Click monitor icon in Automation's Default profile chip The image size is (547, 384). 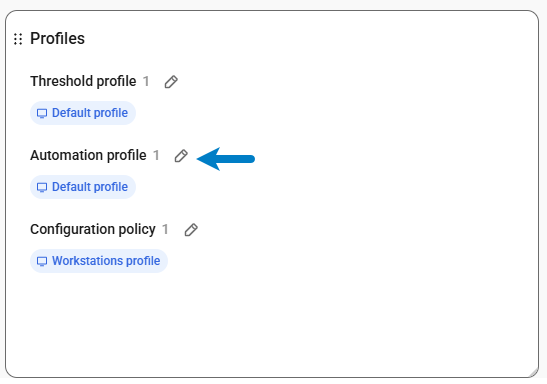pos(42,187)
